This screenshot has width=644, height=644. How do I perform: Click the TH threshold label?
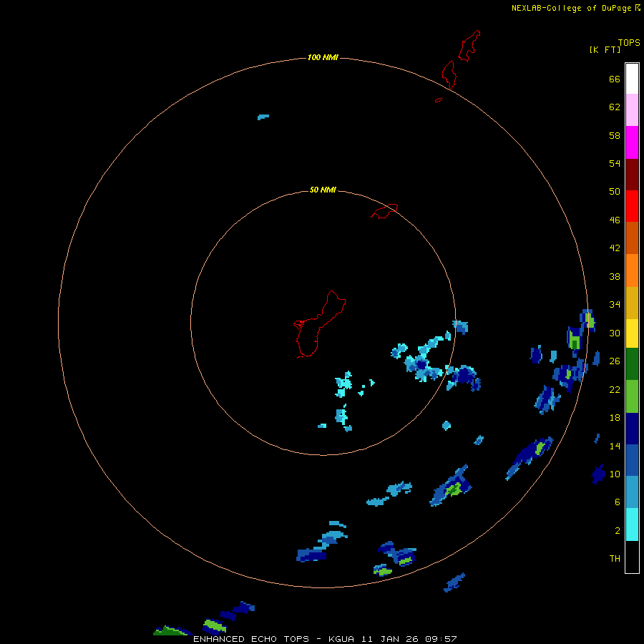(x=615, y=558)
